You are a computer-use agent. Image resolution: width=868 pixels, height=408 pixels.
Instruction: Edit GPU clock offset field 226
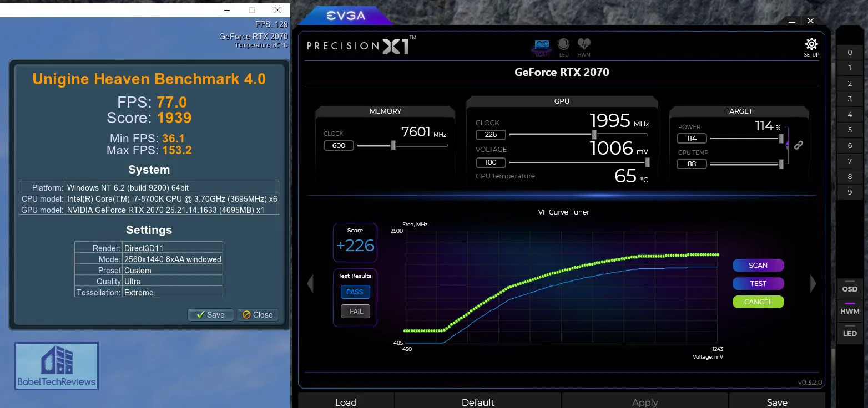(491, 135)
